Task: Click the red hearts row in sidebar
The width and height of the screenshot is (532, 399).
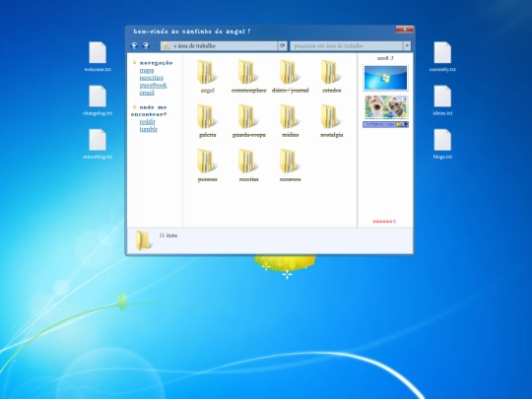Action: click(x=384, y=222)
